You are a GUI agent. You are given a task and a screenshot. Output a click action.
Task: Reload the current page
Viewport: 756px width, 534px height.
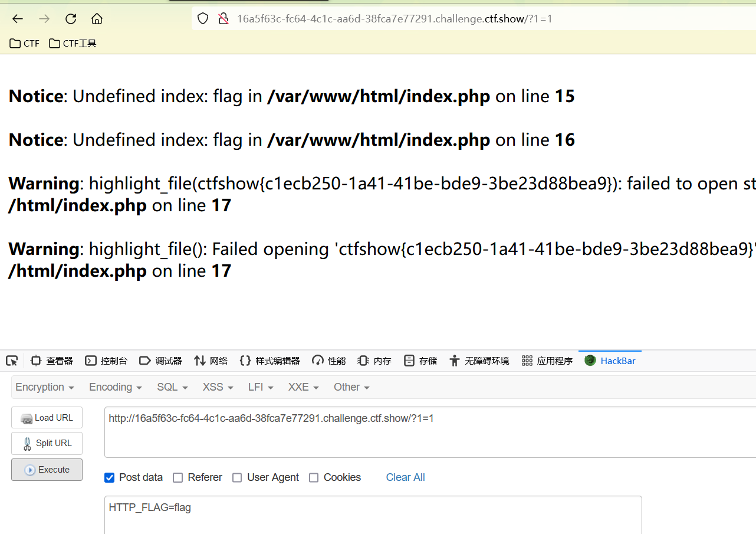[70, 18]
